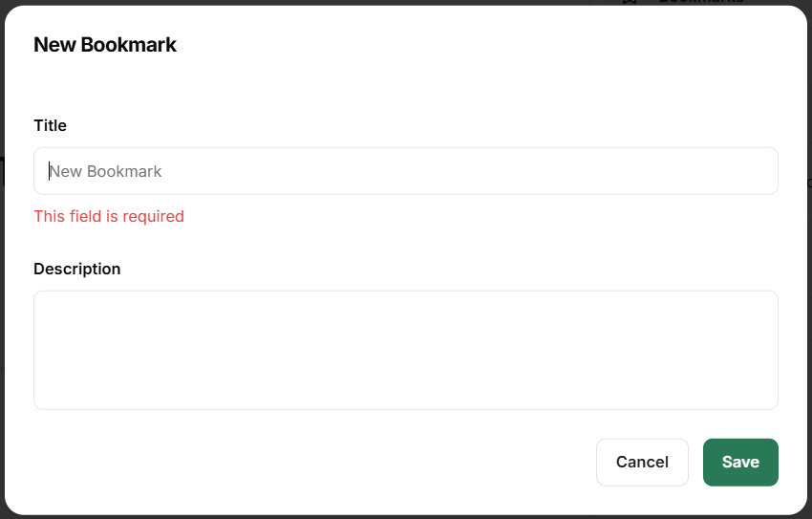Viewport: 812px width, 519px height.
Task: Save the new bookmark
Action: point(740,463)
